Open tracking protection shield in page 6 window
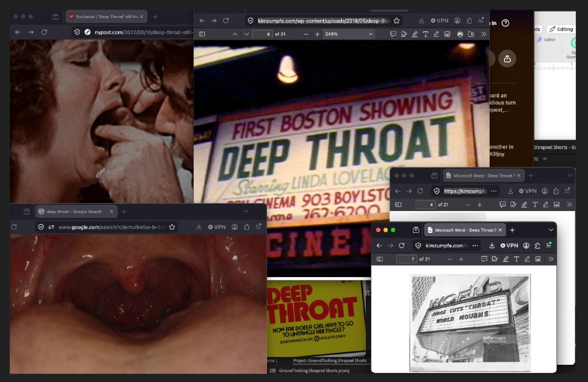The image size is (588, 382). 250,21
